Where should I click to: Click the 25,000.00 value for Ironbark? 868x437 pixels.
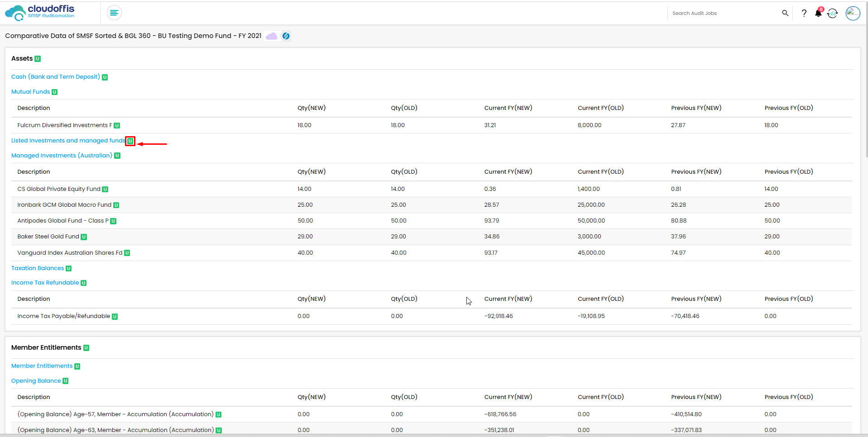(x=591, y=205)
